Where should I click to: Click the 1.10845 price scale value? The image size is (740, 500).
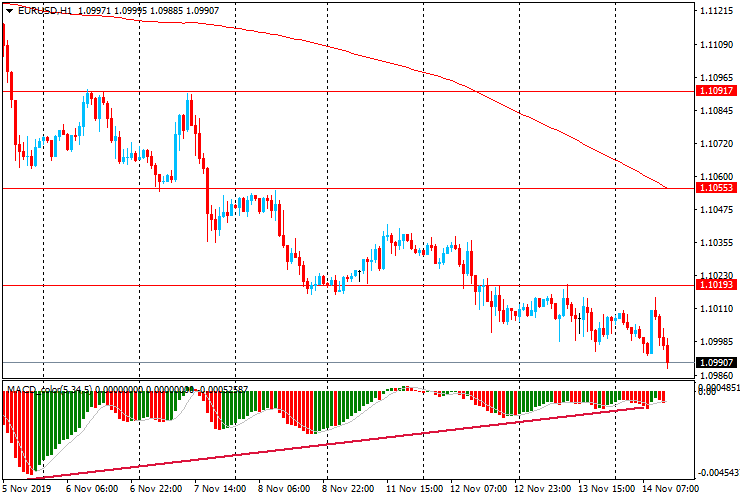(716, 111)
